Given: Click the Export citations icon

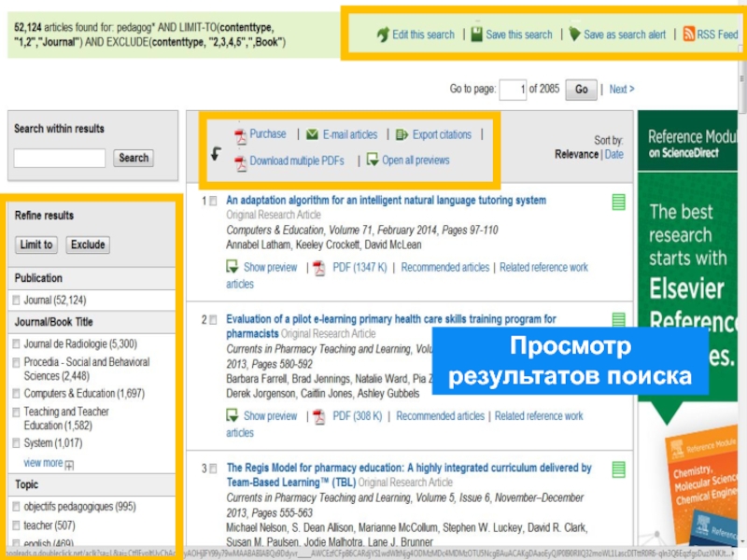Looking at the screenshot, I should pos(402,135).
